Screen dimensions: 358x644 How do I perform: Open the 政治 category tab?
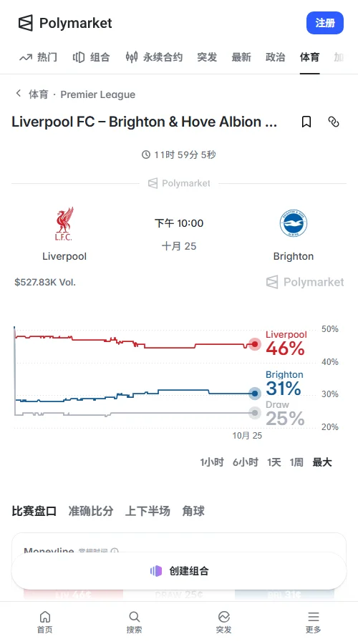(276, 57)
